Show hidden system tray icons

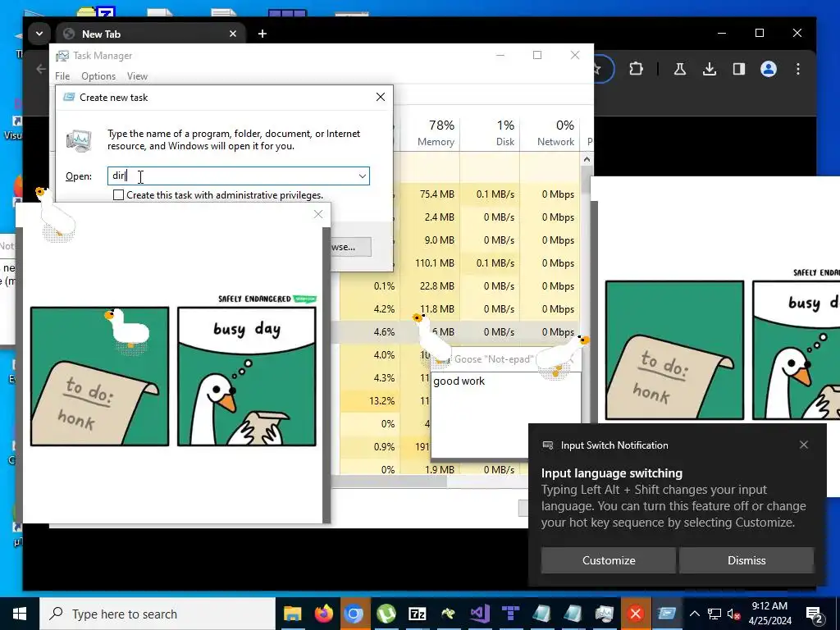tap(694, 614)
